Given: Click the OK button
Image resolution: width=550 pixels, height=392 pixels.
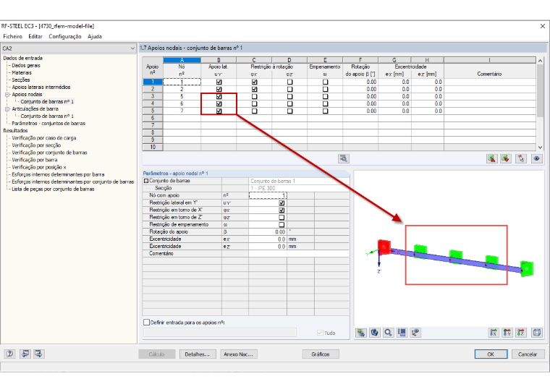Looking at the screenshot, I should [491, 354].
